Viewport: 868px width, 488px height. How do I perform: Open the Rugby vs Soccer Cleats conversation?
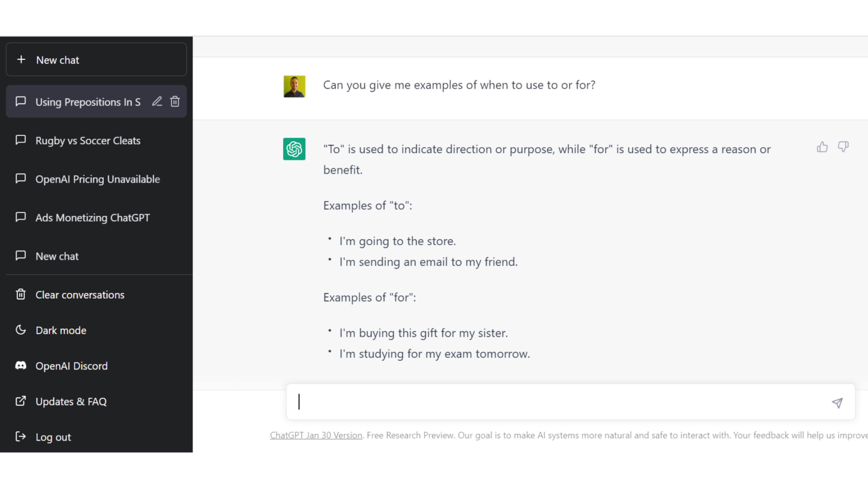pos(88,141)
